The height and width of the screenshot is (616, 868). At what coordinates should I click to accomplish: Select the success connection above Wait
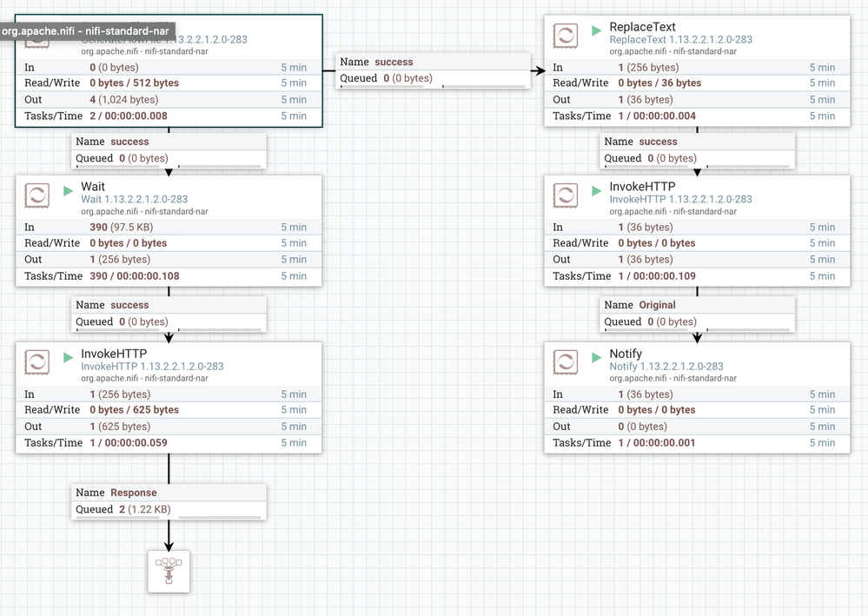coord(169,150)
